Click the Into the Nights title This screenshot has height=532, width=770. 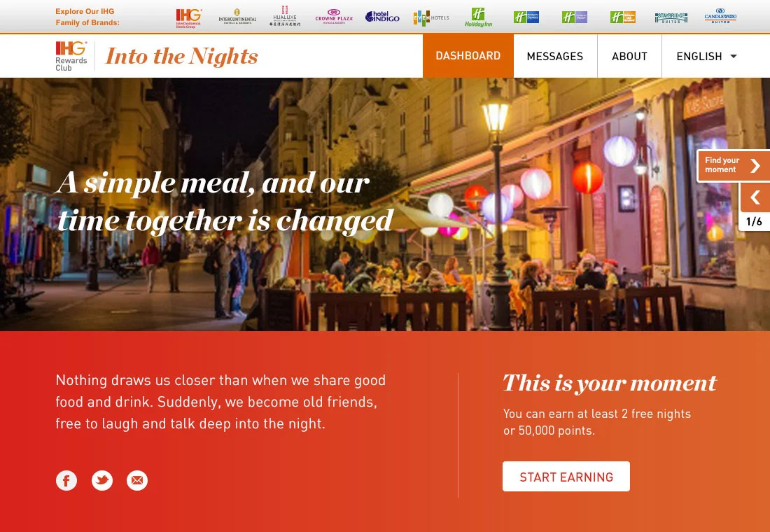coord(181,56)
